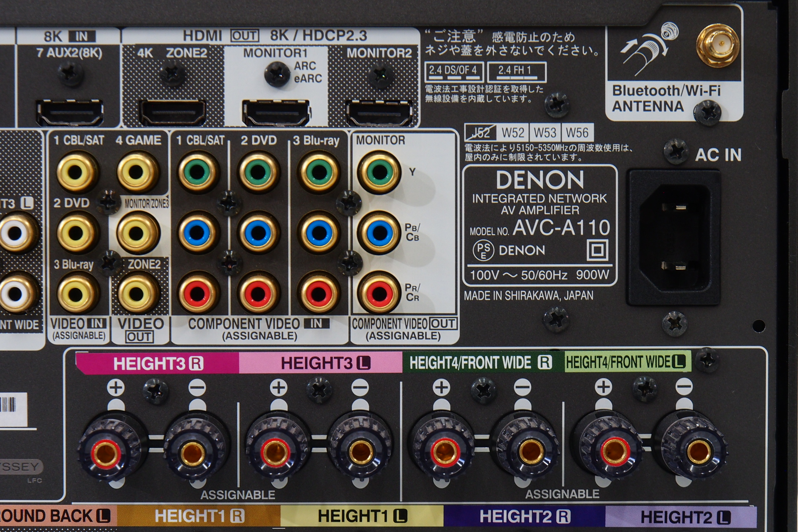Click the 2 DVD green component jack
798x532 pixels.
[x=259, y=172]
